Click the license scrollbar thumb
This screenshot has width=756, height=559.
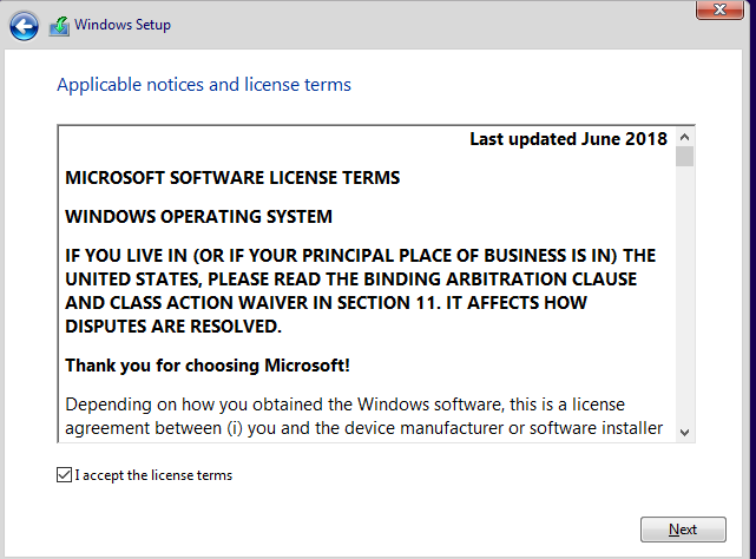click(684, 157)
